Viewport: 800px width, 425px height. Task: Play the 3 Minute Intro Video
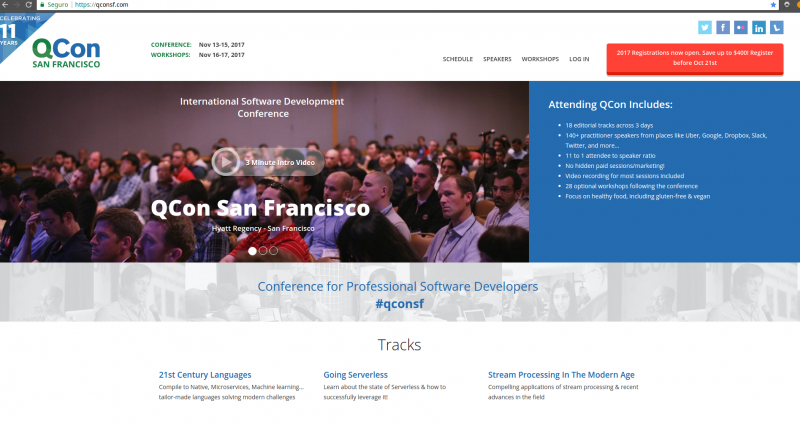coord(268,162)
